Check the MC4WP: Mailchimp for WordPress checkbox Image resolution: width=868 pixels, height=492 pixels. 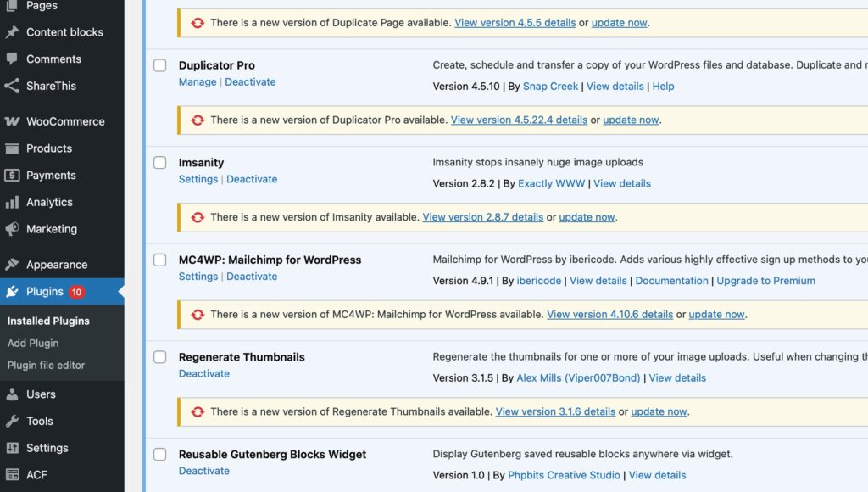tap(160, 260)
